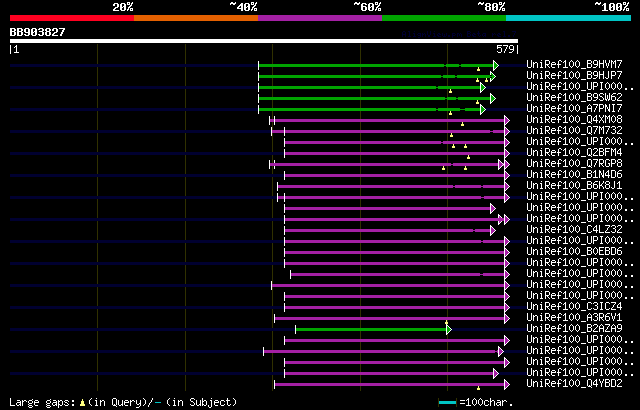Click the green arrowhead ending the B2AZA9 alignment
The width and height of the screenshot is (640, 410).
(x=449, y=330)
